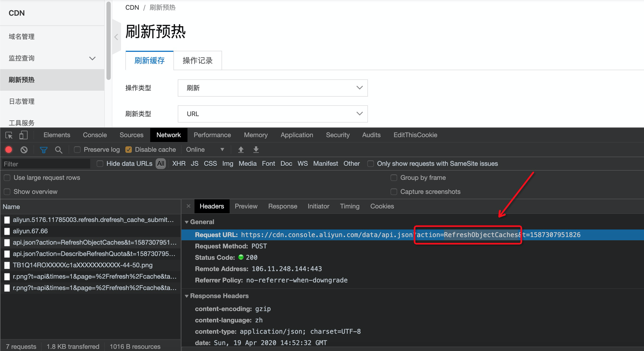644x351 pixels.
Task: Filter requests by JS type
Action: coord(194,164)
